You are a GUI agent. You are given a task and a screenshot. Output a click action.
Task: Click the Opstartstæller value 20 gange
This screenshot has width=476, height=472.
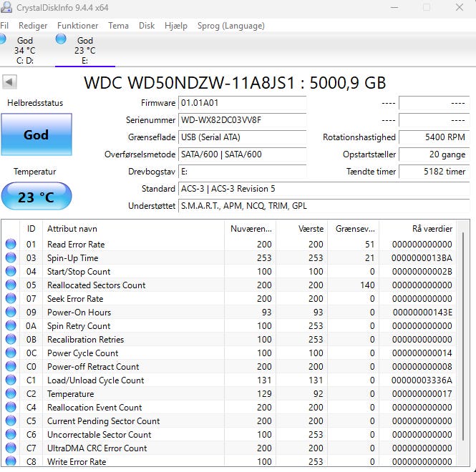point(434,154)
